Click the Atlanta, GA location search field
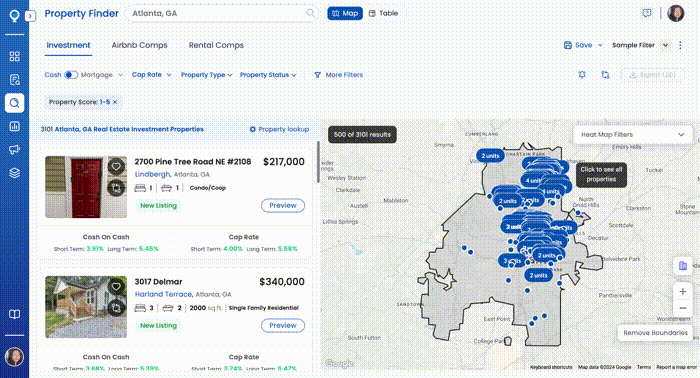Image resolution: width=700 pixels, height=378 pixels. 221,13
